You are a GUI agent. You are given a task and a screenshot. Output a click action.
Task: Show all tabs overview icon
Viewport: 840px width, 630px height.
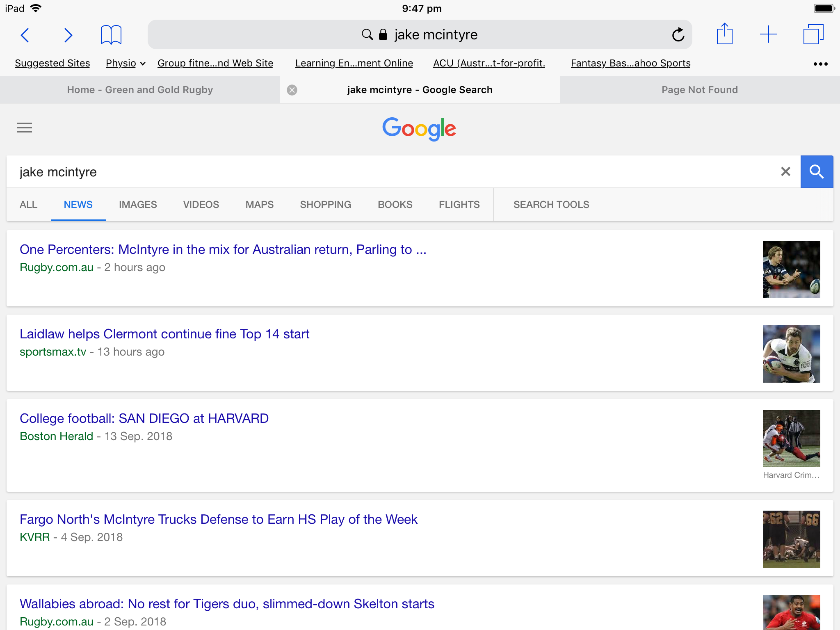click(813, 34)
